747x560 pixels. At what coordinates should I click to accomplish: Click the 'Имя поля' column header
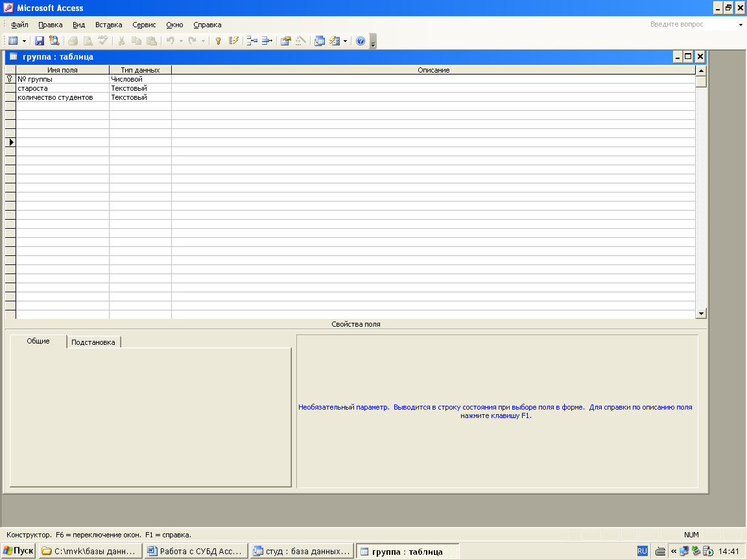62,70
